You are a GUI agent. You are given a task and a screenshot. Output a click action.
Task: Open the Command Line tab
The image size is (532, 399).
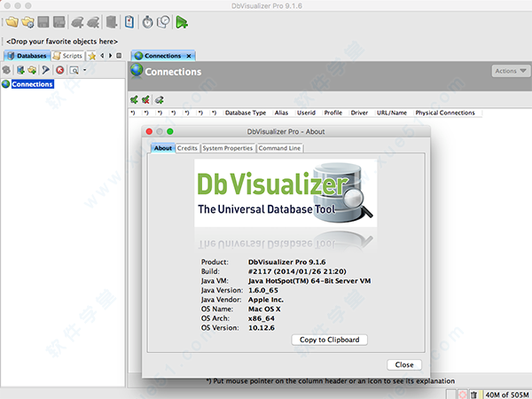click(x=279, y=148)
